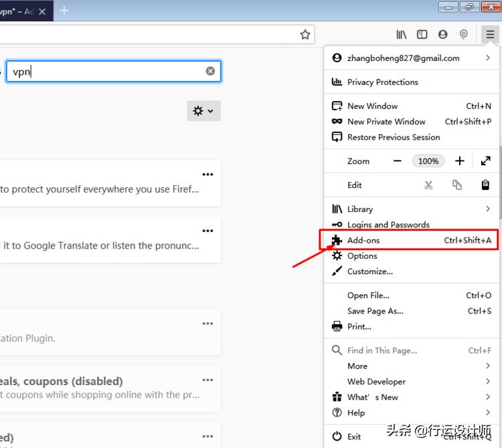Open a new tab with plus button
This screenshot has width=502, height=448.
click(64, 11)
